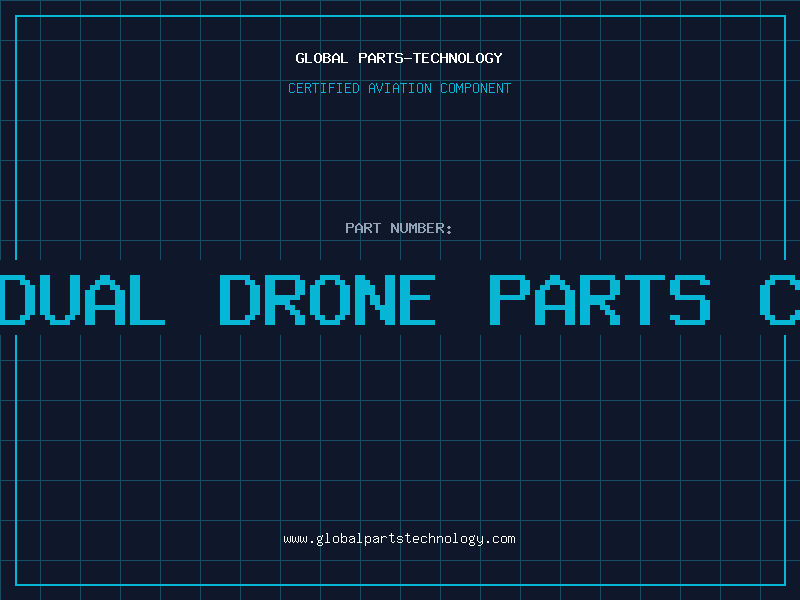The width and height of the screenshot is (800, 600).
Task: Click the word PART above the banner
Action: click(x=363, y=228)
